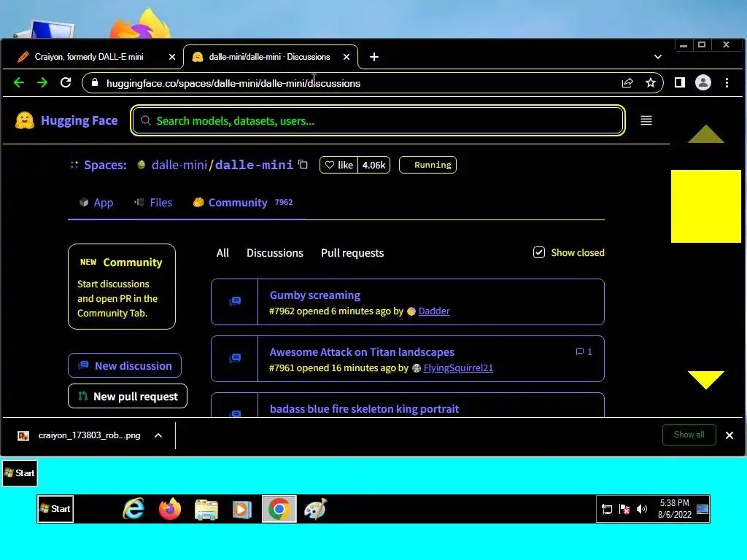This screenshot has height=560, width=747.
Task: Click the Action Center flag icon
Action: 624,510
